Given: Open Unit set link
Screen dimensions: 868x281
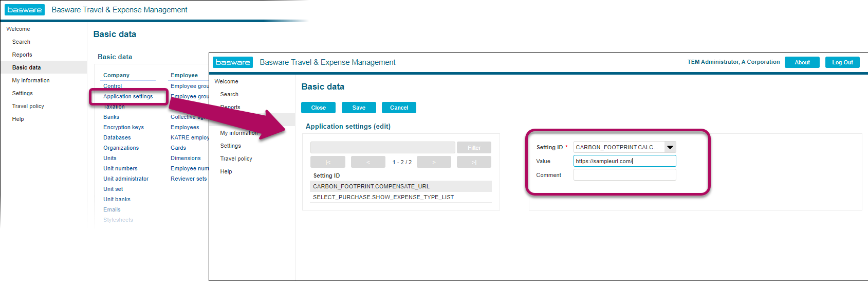Looking at the screenshot, I should pyautogui.click(x=113, y=189).
